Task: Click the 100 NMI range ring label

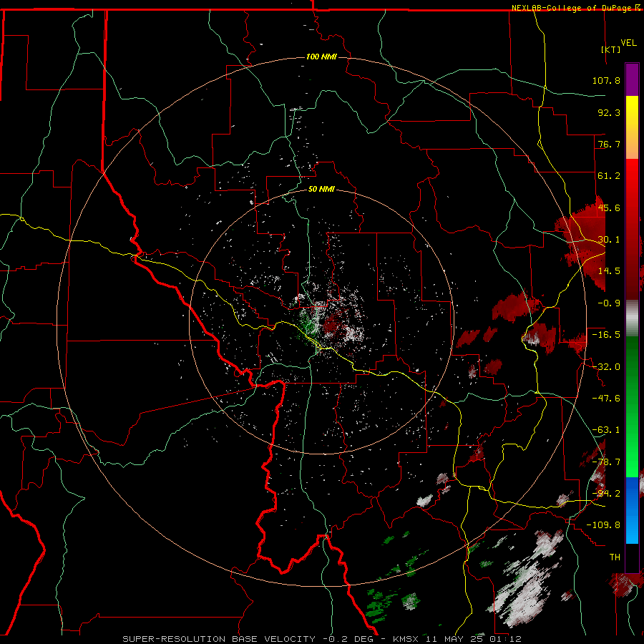Action: [x=321, y=57]
